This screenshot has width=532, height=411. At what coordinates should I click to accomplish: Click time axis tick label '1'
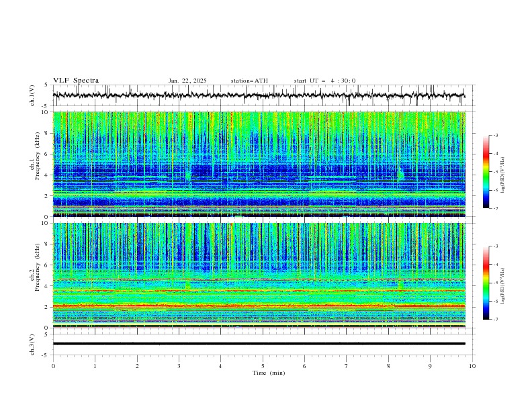95,366
